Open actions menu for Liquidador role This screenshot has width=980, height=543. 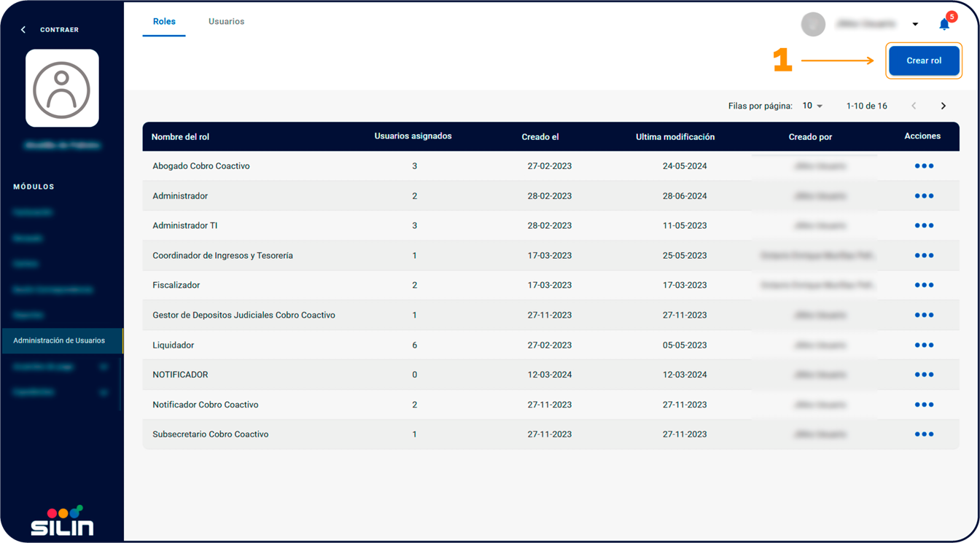tap(924, 345)
